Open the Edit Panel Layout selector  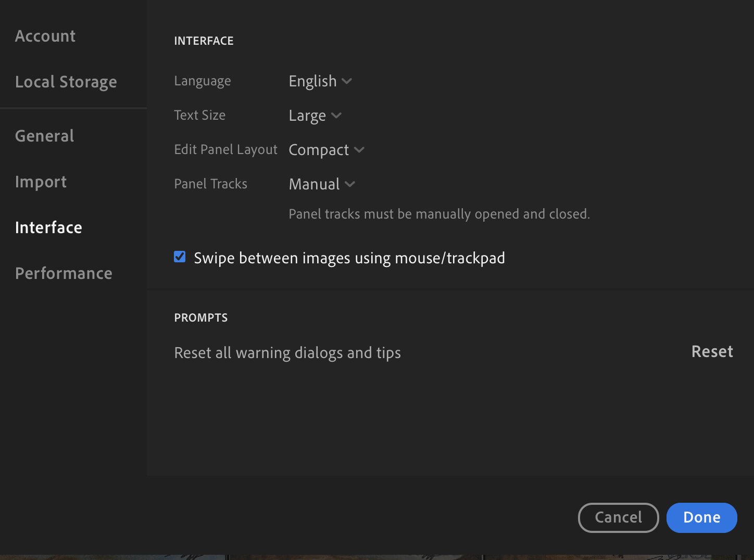(326, 150)
